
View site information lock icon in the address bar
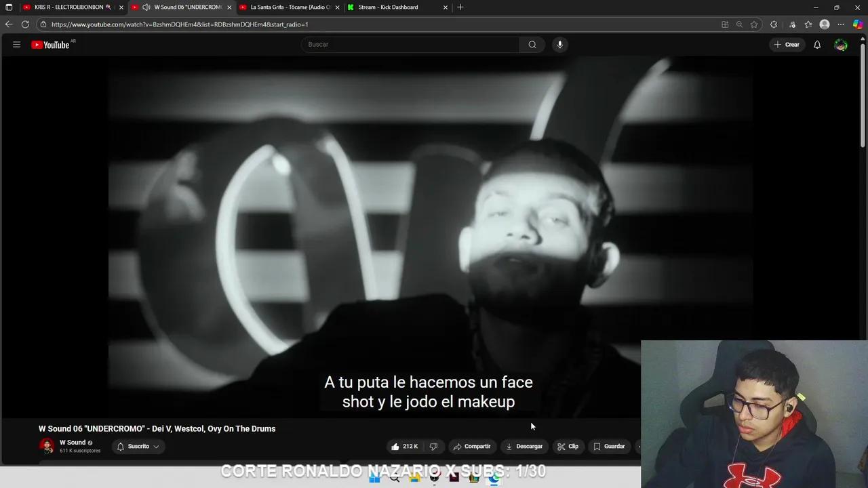point(43,24)
